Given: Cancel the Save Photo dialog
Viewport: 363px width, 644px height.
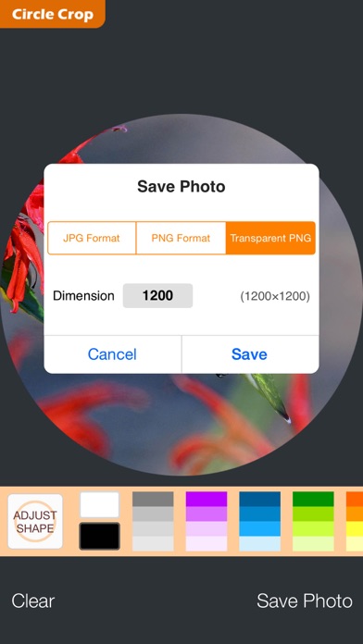Looking at the screenshot, I should coord(112,354).
